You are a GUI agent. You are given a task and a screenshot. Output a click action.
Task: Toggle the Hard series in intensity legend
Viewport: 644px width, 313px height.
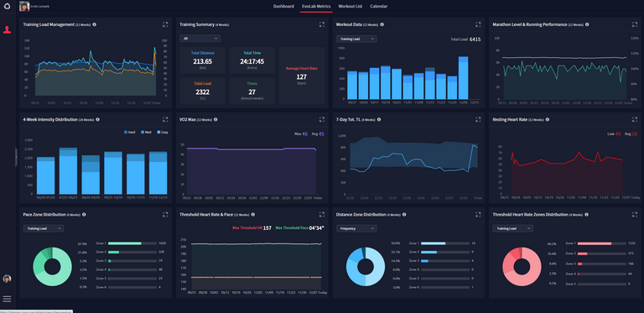point(129,133)
